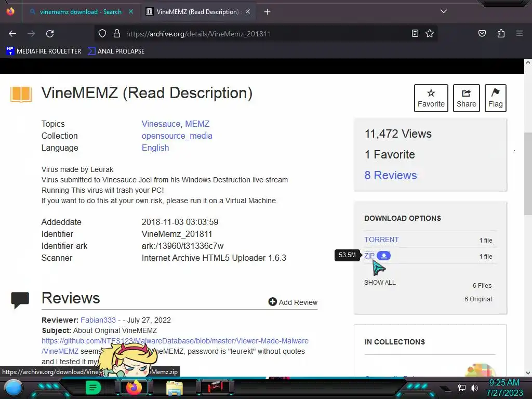Open the Pocket save icon

482,33
